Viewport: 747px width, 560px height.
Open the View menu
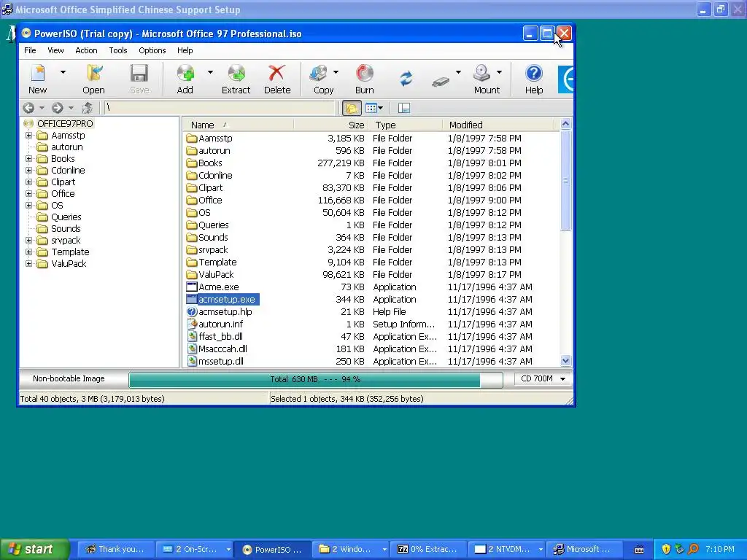[55, 50]
